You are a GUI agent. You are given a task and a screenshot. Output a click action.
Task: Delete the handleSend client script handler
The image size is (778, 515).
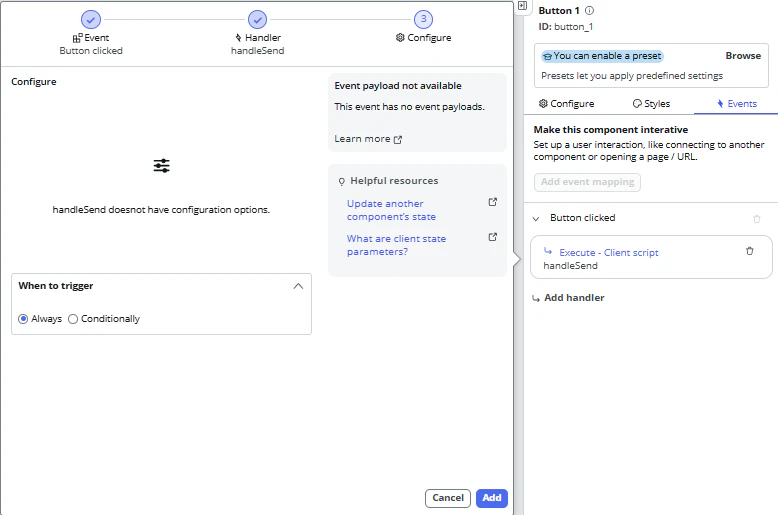(750, 251)
